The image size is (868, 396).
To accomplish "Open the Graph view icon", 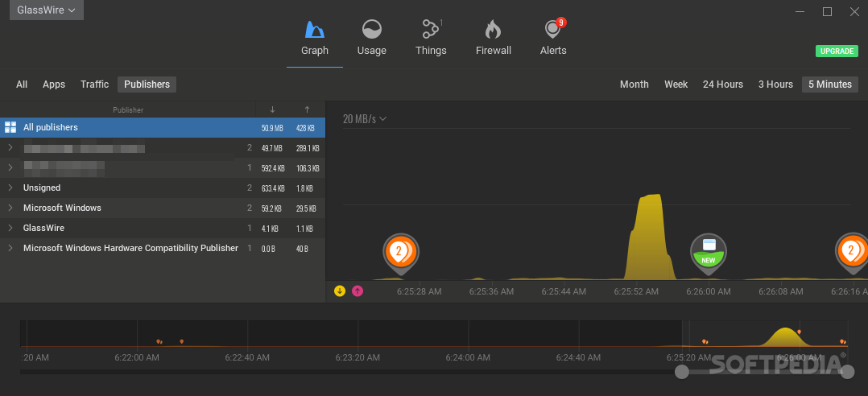I will pyautogui.click(x=314, y=29).
